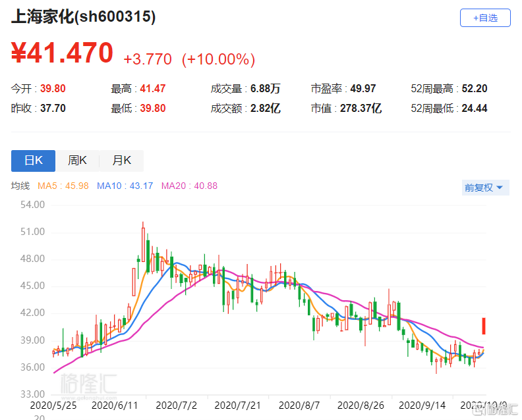Image resolution: width=522 pixels, height=420 pixels.
Task: Click 52周最低 value 24.44
Action: (x=475, y=109)
